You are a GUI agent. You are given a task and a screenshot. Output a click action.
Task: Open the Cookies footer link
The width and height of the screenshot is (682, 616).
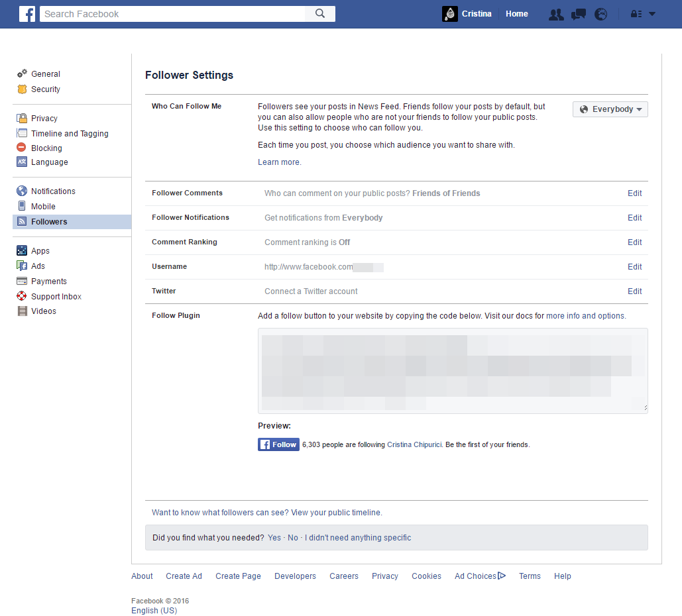(426, 576)
